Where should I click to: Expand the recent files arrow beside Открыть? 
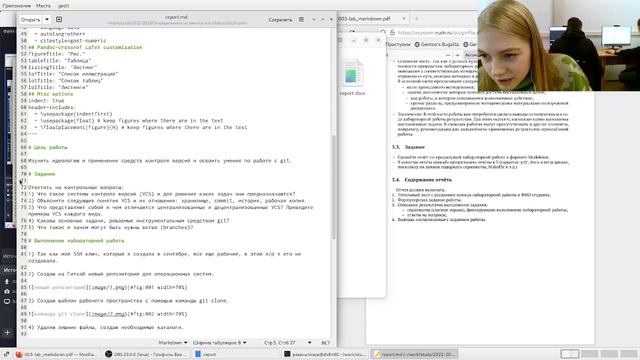pyautogui.click(x=47, y=19)
